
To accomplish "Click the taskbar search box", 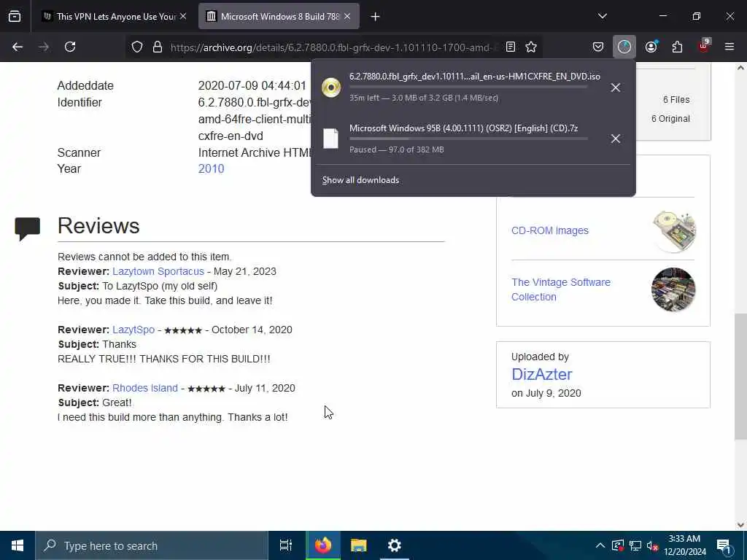I will (x=152, y=545).
